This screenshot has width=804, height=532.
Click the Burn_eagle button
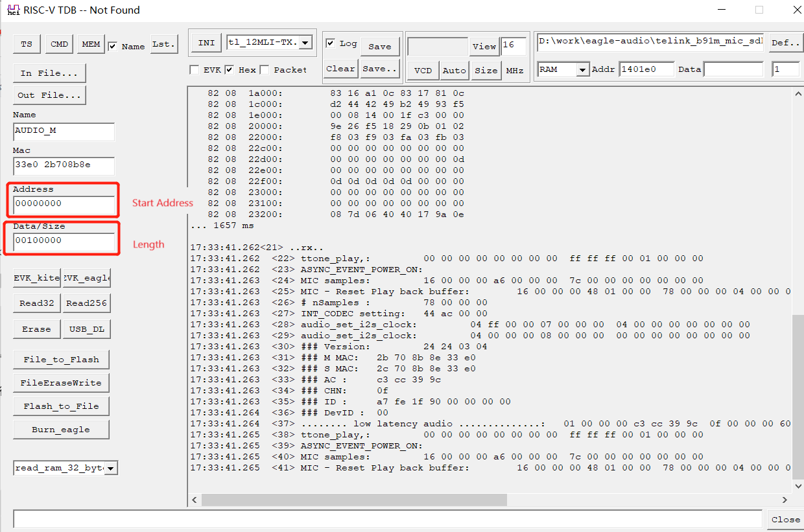pyautogui.click(x=61, y=429)
